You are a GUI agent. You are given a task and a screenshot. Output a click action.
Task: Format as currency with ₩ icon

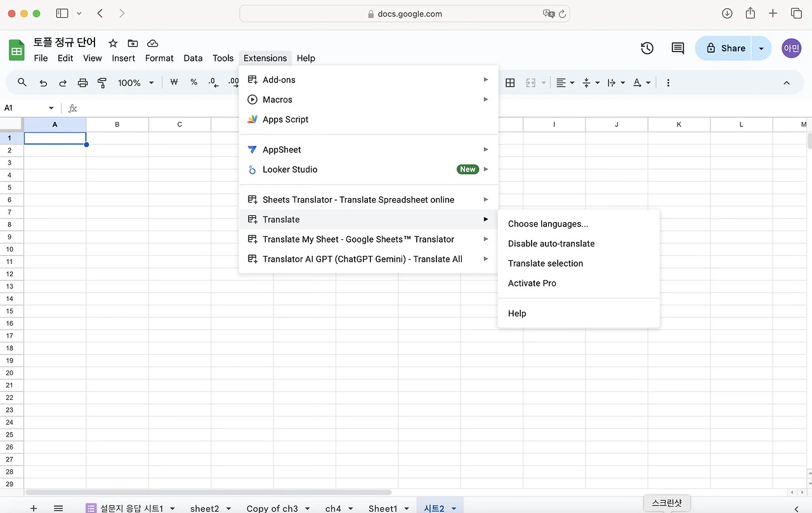click(x=174, y=83)
